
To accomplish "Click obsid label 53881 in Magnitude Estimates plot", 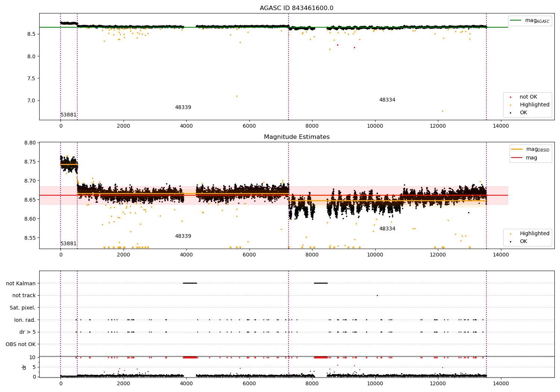I will [69, 244].
